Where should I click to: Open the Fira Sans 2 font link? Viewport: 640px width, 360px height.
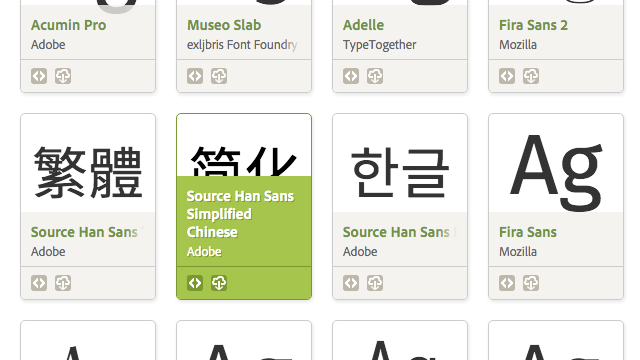pyautogui.click(x=533, y=25)
